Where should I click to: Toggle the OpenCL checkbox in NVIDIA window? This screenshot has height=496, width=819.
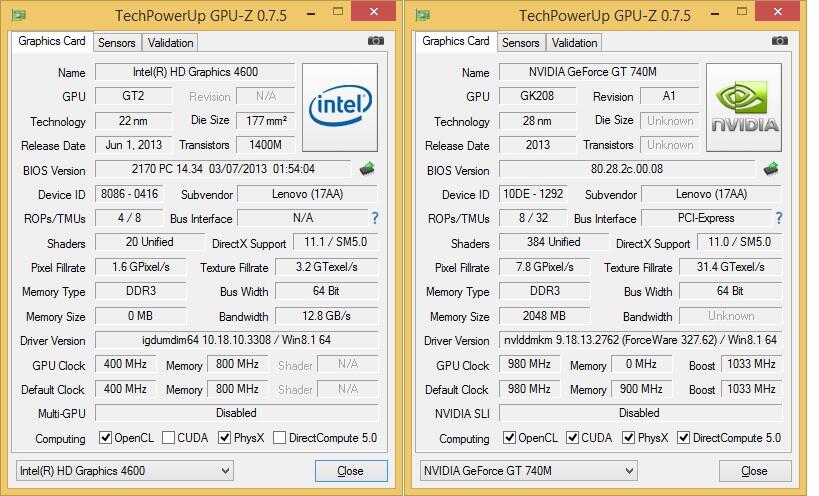(x=509, y=438)
